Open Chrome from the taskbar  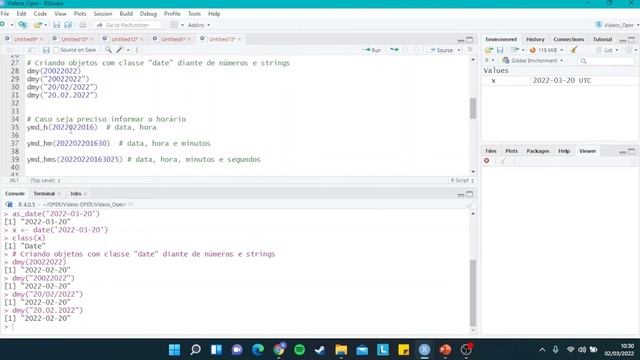coord(279,349)
